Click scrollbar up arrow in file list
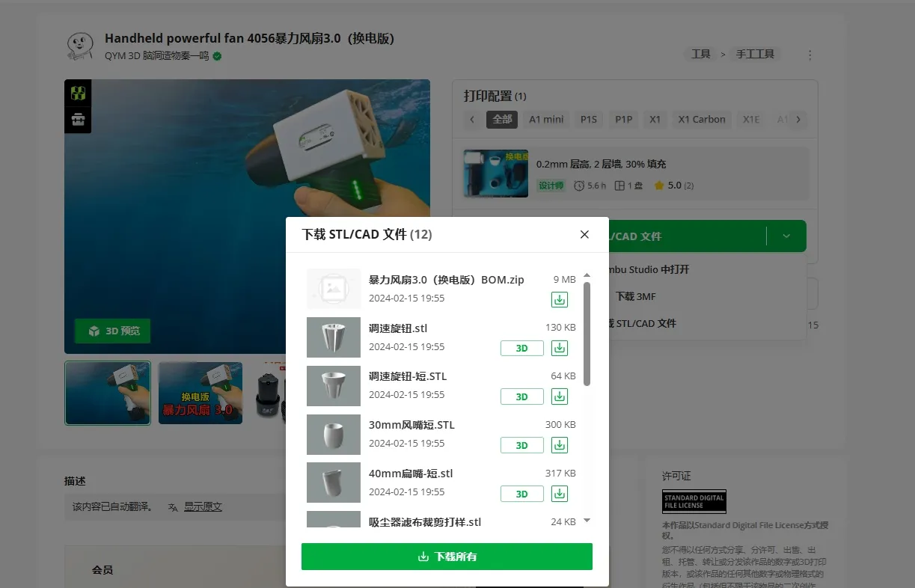Viewport: 915px width, 588px height. 587,275
